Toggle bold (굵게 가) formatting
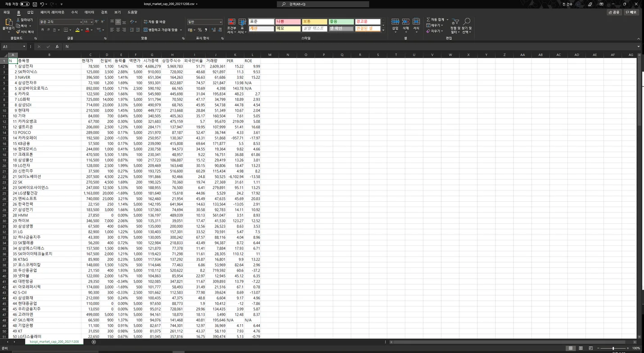Image resolution: width=644 pixels, height=353 pixels. 42,30
